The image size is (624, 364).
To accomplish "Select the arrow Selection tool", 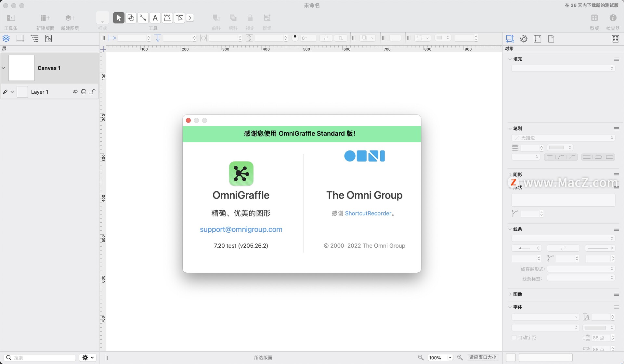I will point(119,18).
